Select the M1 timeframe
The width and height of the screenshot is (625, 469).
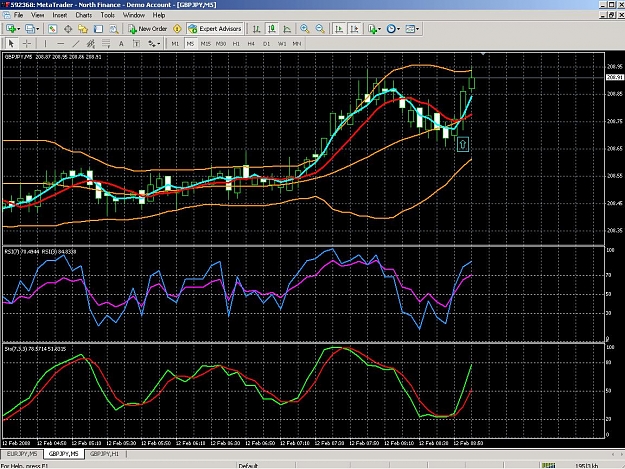pos(175,43)
